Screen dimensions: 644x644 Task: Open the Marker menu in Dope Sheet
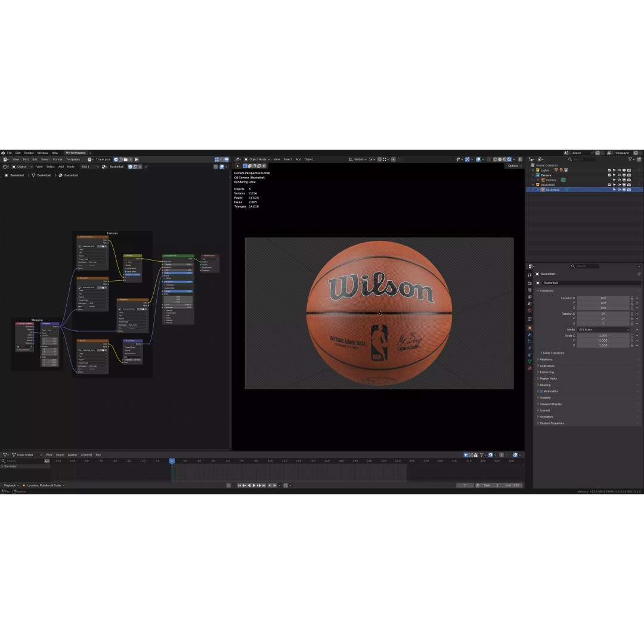pos(72,455)
